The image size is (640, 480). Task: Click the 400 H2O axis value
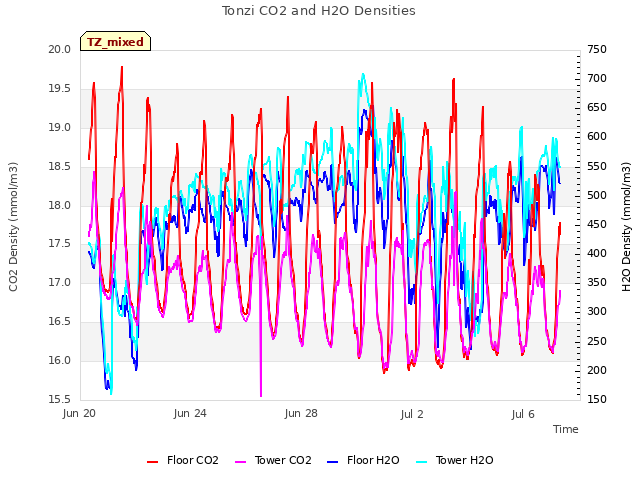point(597,253)
